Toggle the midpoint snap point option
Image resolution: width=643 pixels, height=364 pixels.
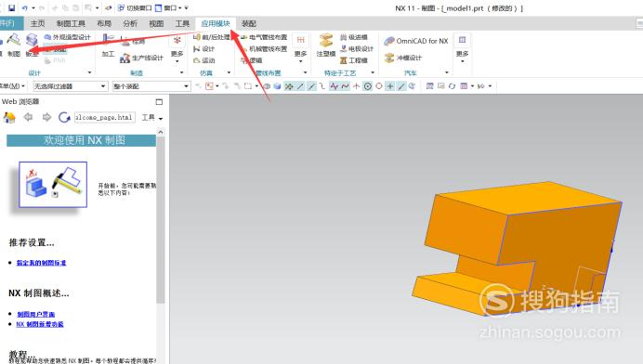coord(311,86)
